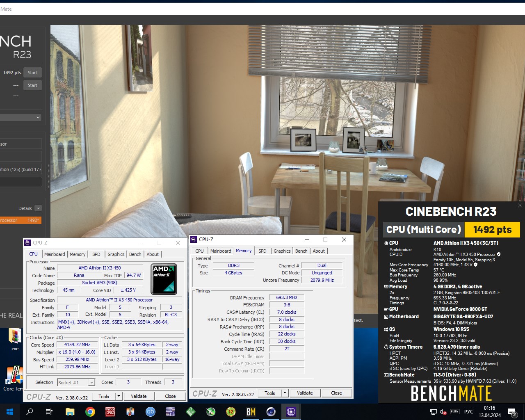Click the System Timers icon in BenchMate panel

[386, 347]
